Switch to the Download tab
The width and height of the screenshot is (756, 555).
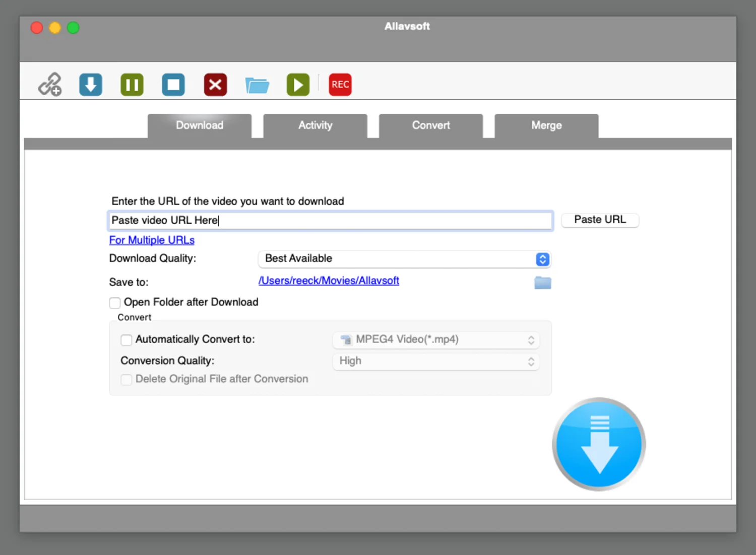(200, 125)
